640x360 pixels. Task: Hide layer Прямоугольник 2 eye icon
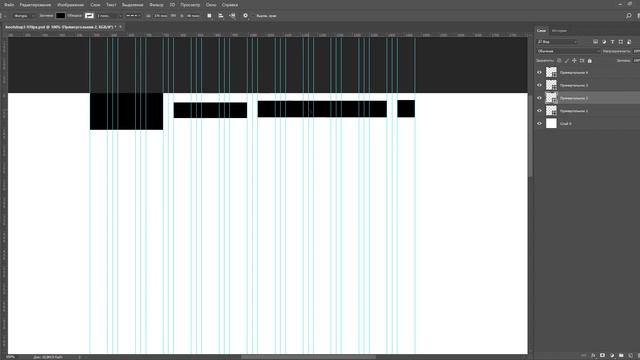[539, 98]
